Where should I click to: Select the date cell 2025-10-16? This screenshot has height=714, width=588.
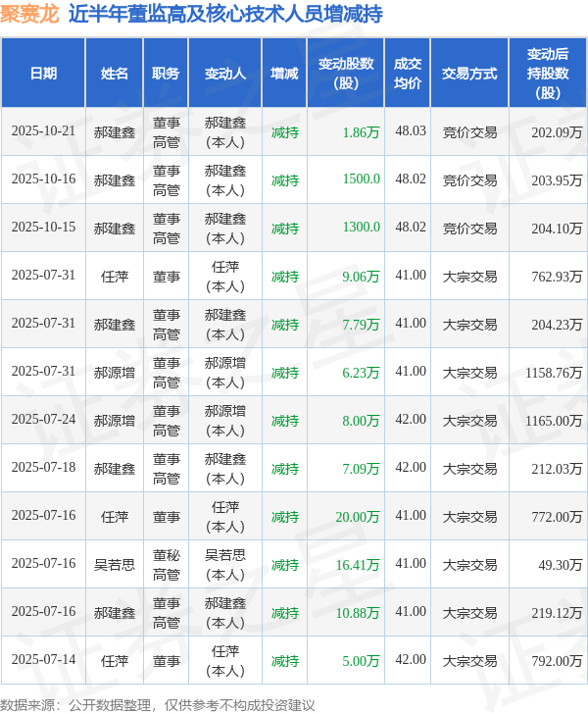click(43, 178)
